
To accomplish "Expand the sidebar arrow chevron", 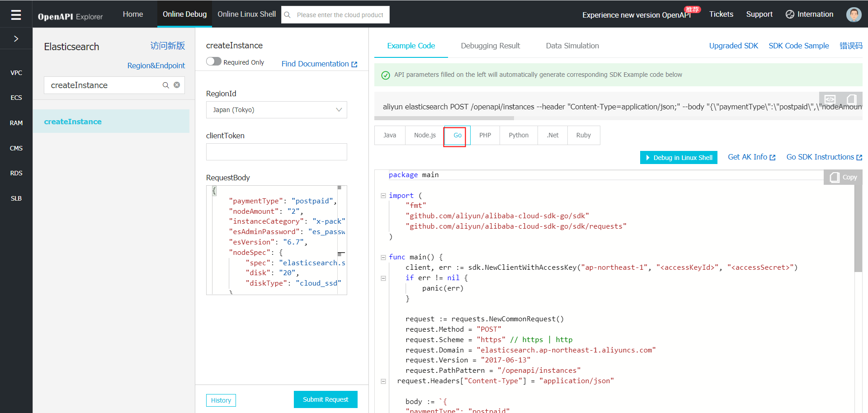I will point(16,39).
